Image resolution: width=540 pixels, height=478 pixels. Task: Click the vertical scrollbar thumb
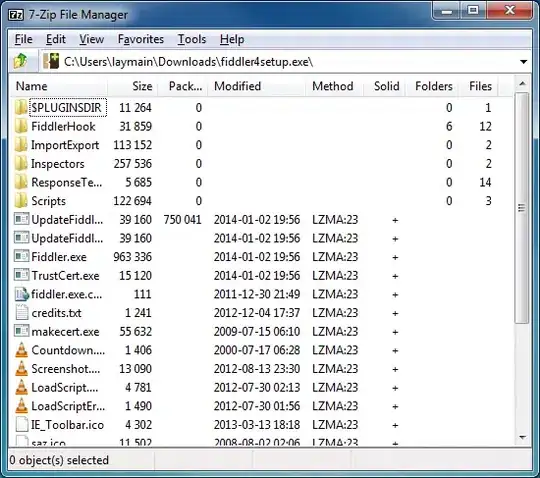522,208
